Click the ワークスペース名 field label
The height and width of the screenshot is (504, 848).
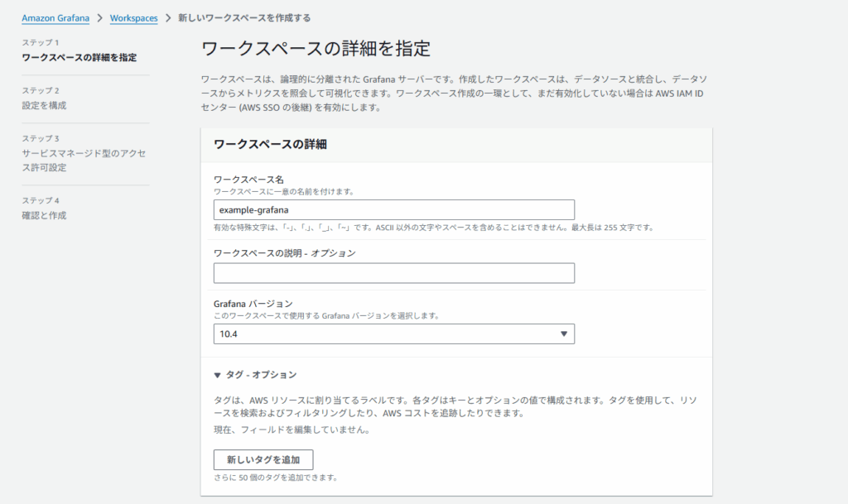248,180
